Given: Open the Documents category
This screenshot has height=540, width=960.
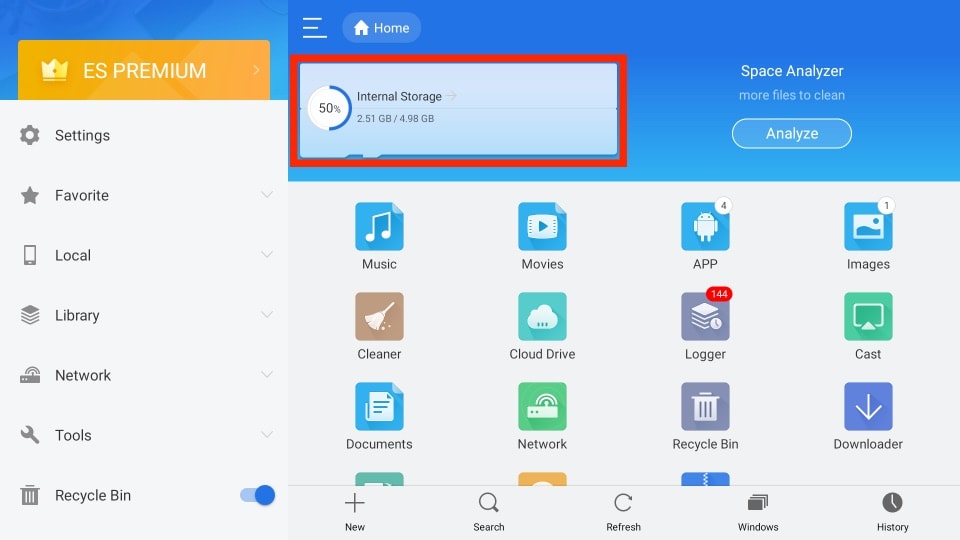Looking at the screenshot, I should (379, 417).
